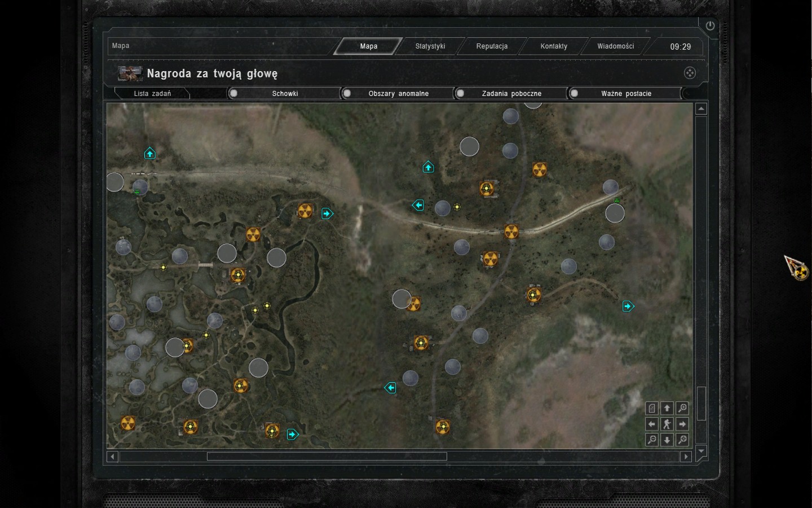Image resolution: width=812 pixels, height=508 pixels.
Task: Select cyan left-arrow marker near map's bottom center
Action: pyautogui.click(x=390, y=388)
